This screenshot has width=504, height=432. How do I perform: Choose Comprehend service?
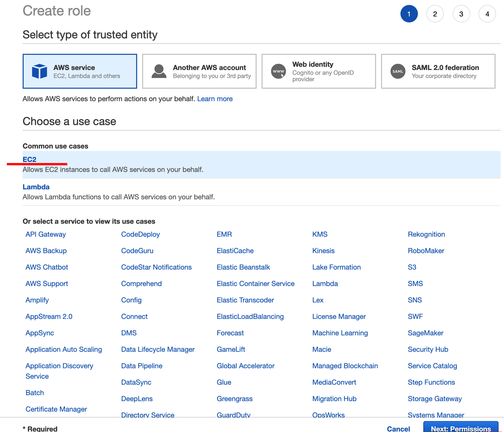pos(141,284)
